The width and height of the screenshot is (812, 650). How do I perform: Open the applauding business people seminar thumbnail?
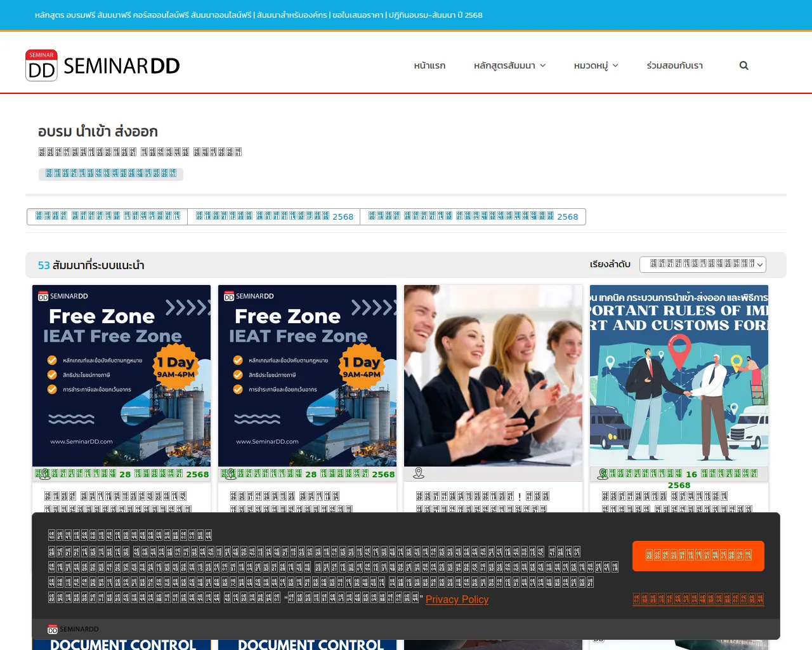[x=493, y=376]
